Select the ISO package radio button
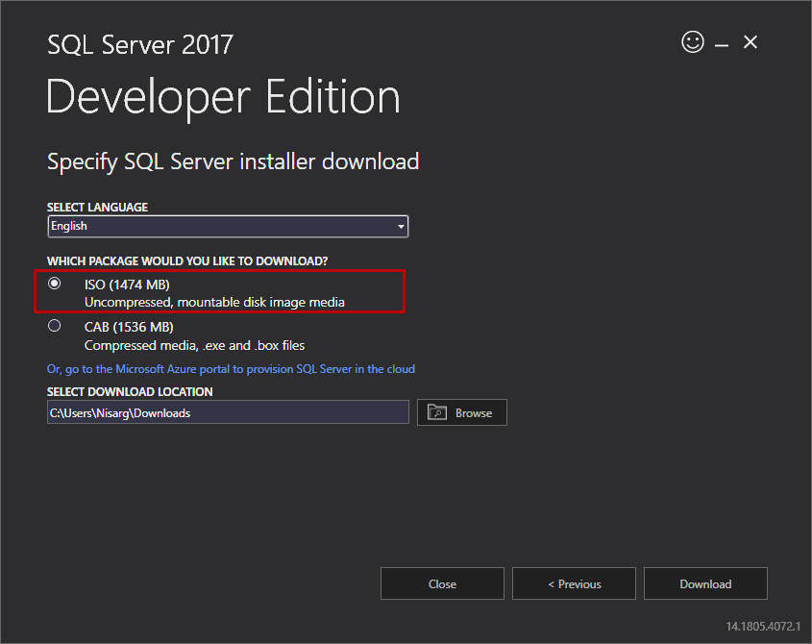This screenshot has width=812, height=644. pos(55,284)
